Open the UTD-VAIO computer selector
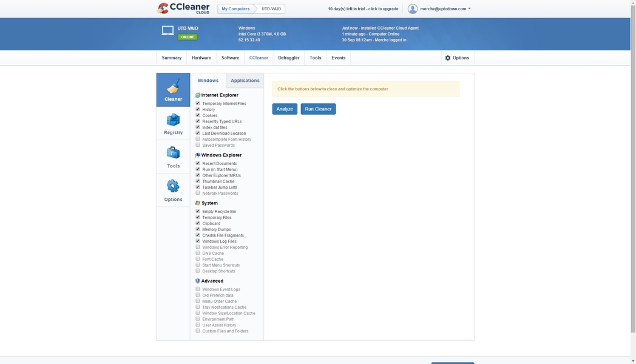The height and width of the screenshot is (364, 636). point(270,8)
